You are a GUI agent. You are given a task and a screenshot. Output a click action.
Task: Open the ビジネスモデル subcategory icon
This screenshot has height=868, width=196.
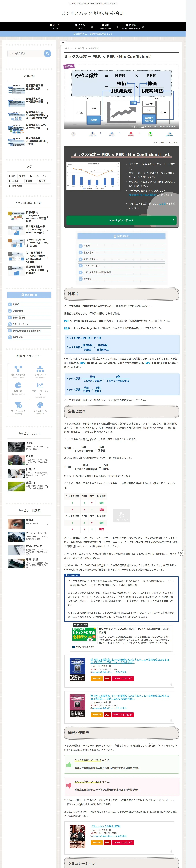coord(18,371)
